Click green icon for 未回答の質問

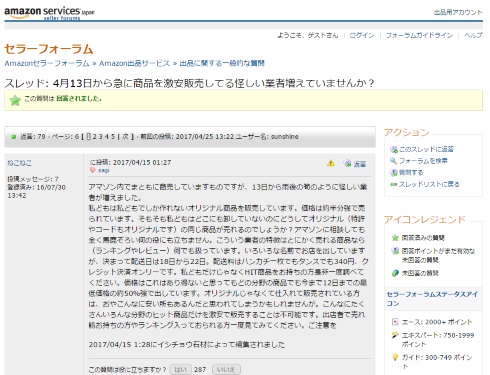click(395, 273)
